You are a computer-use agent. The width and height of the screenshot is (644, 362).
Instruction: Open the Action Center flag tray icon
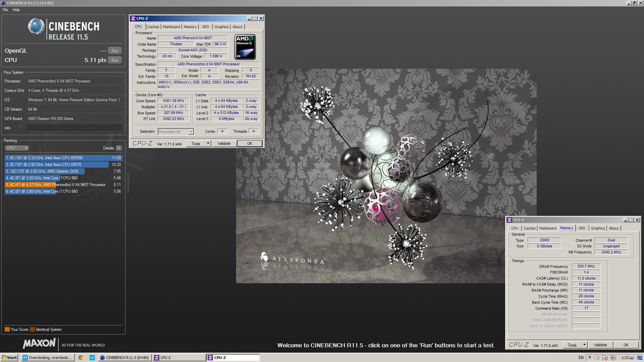tap(605, 358)
